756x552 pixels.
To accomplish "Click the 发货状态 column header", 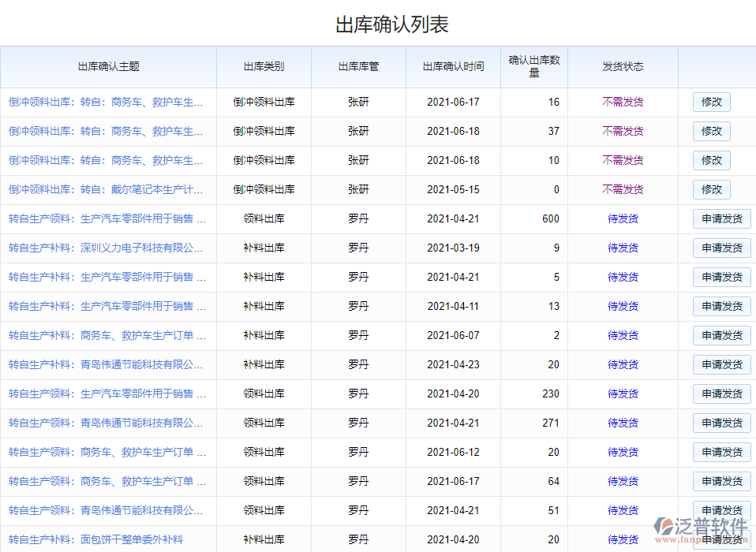I will click(x=623, y=67).
